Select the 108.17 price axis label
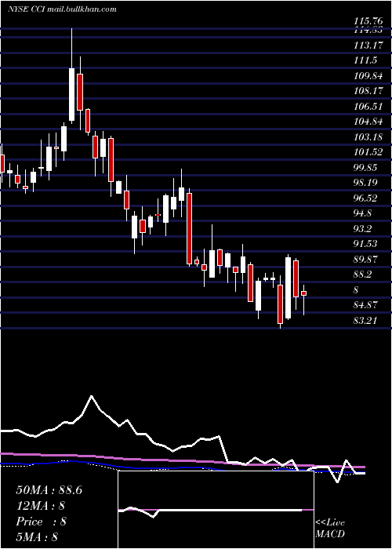This screenshot has height=549, width=392. [368, 91]
